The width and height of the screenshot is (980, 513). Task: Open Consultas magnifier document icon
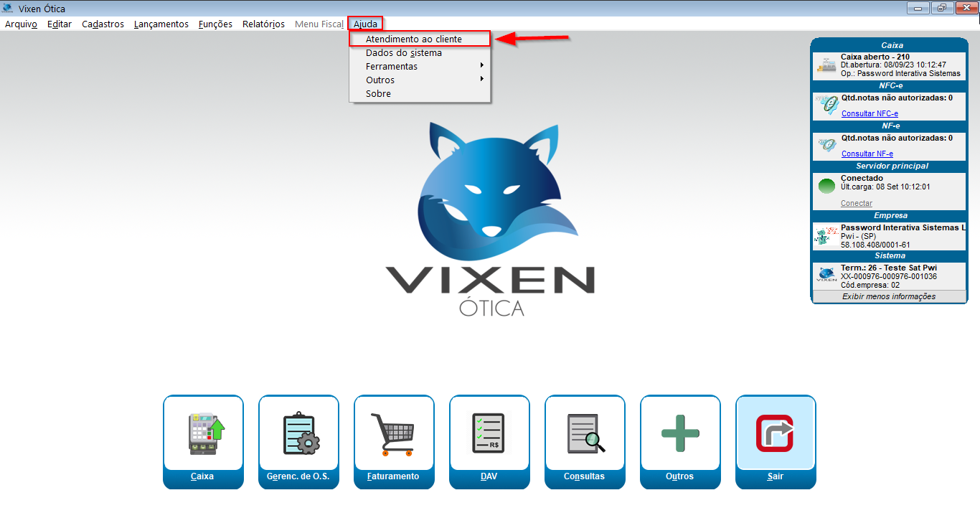point(586,433)
